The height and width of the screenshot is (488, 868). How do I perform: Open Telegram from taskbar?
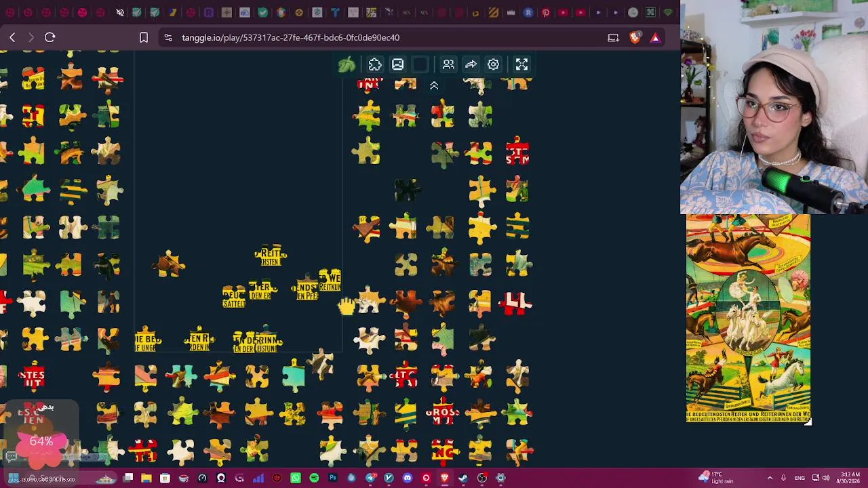(x=370, y=478)
